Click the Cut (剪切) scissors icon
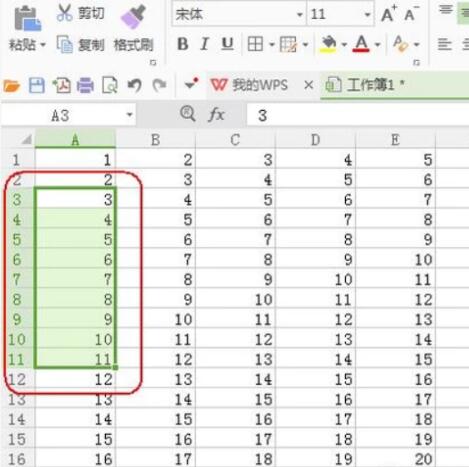 coord(64,13)
